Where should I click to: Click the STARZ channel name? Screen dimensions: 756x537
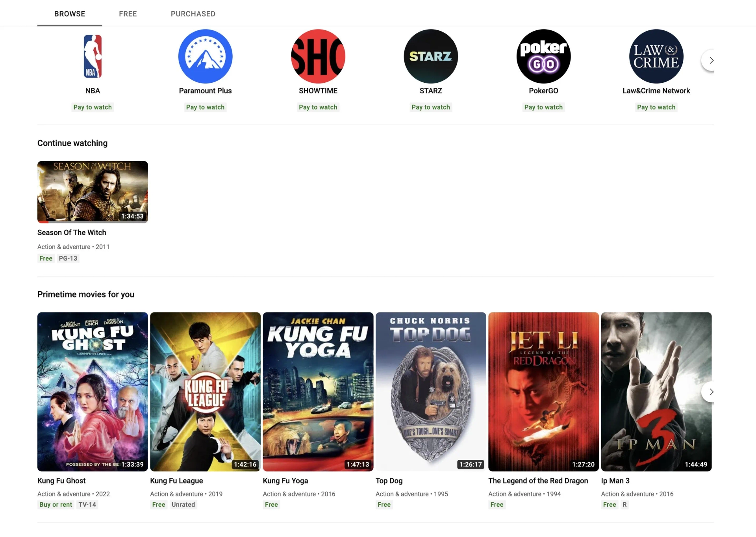click(431, 91)
